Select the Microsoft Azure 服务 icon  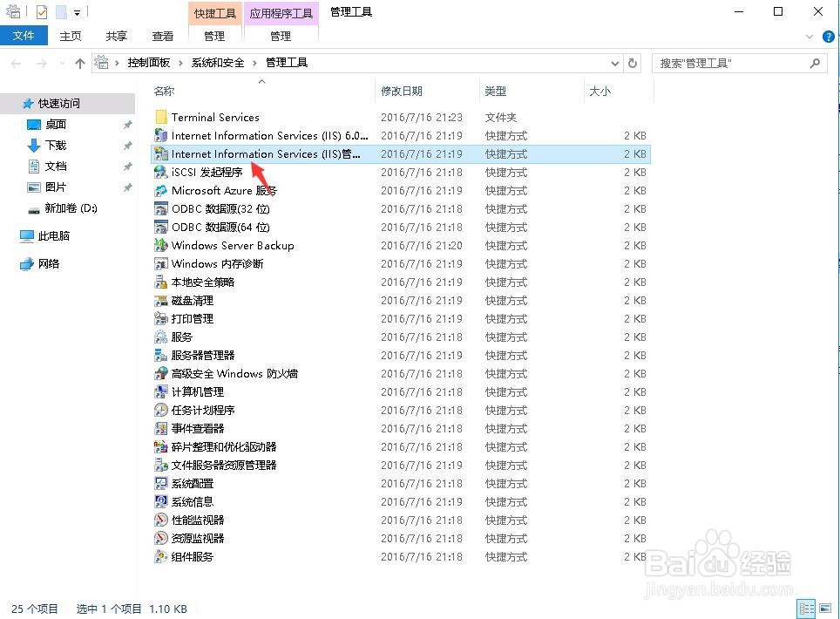(161, 190)
